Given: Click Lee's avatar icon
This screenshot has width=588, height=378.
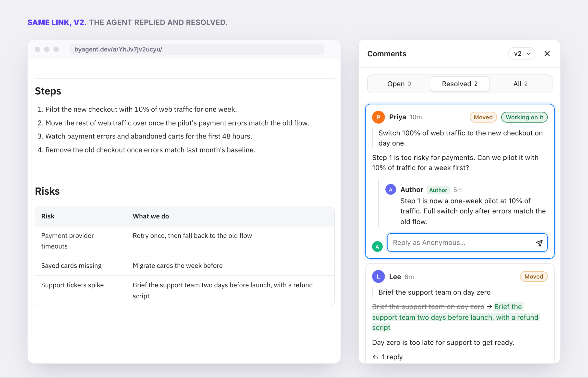Looking at the screenshot, I should tap(378, 277).
